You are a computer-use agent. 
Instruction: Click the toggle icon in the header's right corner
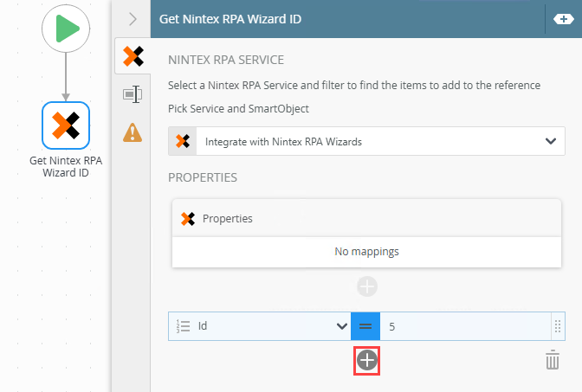[x=561, y=19]
